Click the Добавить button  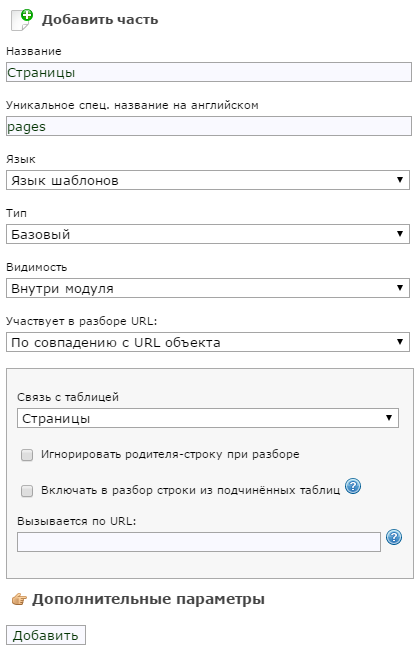[x=46, y=635]
